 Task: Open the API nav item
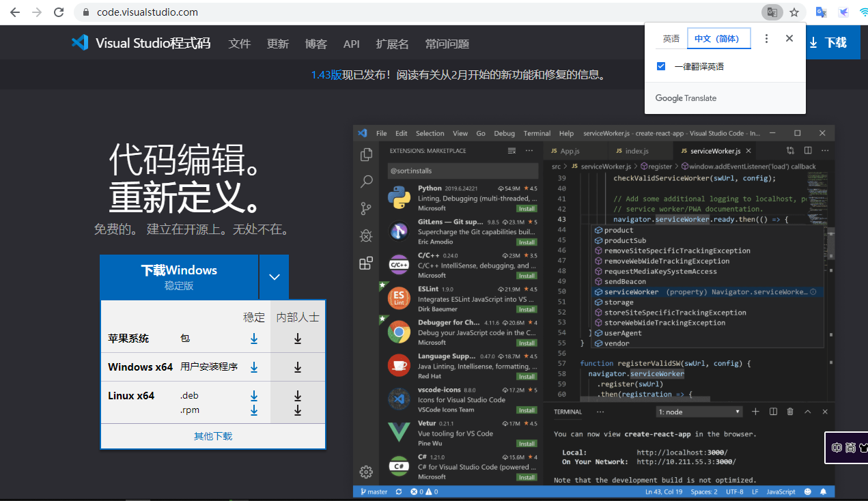click(352, 44)
